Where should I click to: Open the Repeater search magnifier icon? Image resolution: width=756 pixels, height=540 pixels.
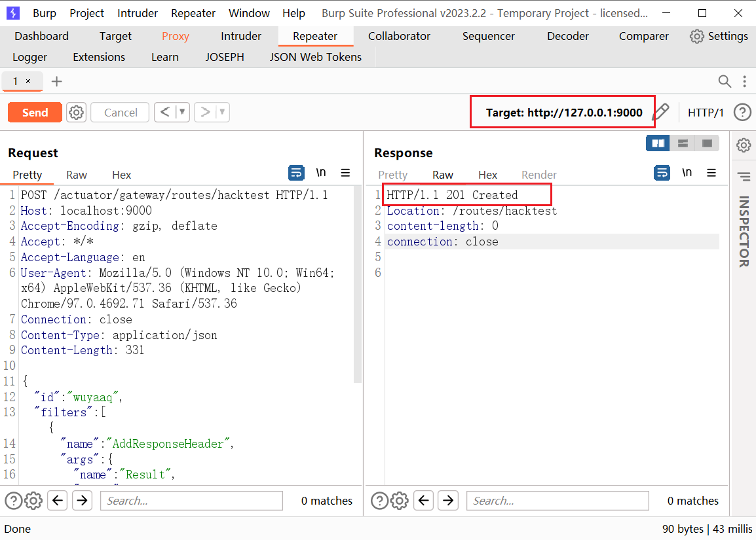tap(725, 81)
